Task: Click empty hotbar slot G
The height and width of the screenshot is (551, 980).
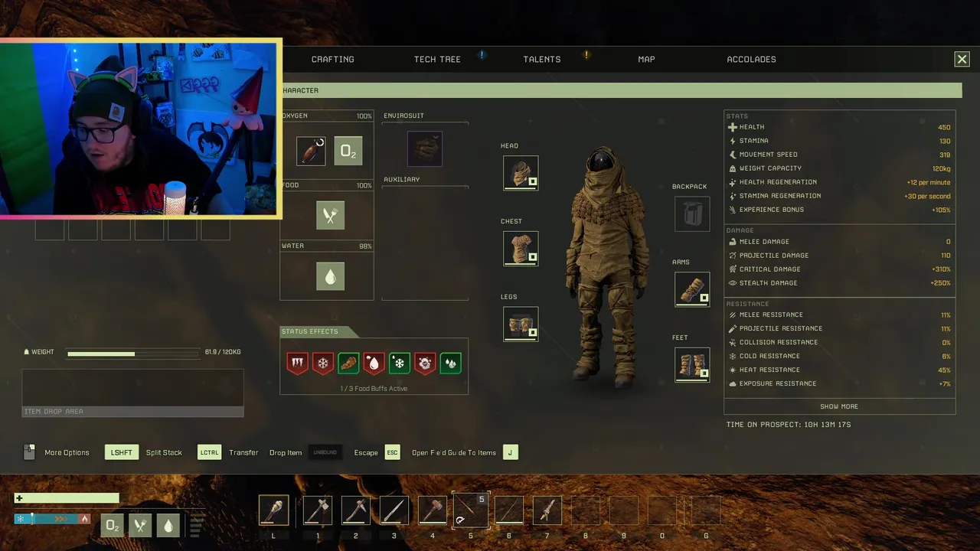Action: point(706,510)
